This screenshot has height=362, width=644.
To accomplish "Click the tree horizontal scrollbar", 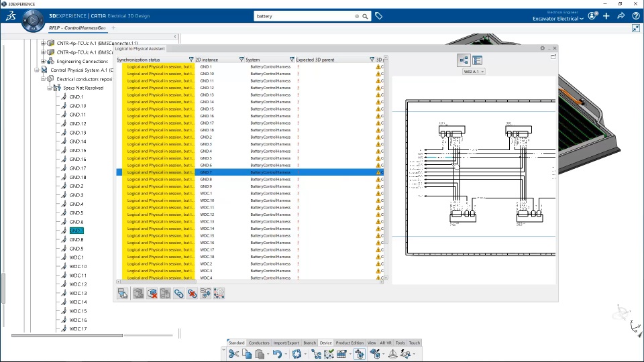I will (x=67, y=335).
